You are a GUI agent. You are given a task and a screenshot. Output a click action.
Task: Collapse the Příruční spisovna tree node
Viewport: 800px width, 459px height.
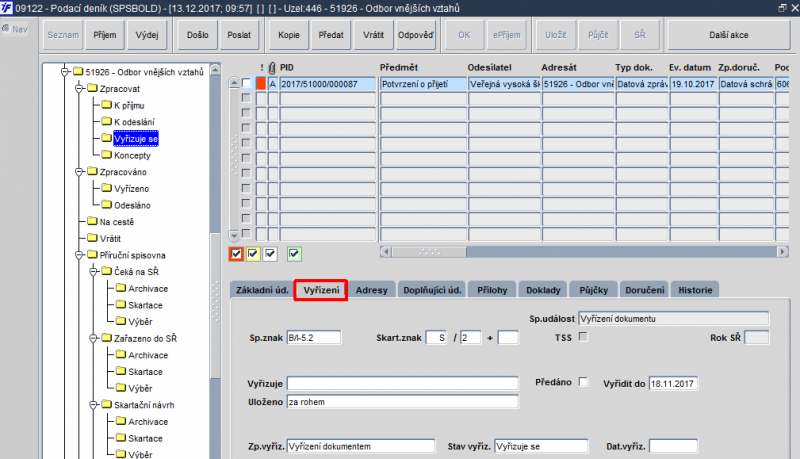79,255
